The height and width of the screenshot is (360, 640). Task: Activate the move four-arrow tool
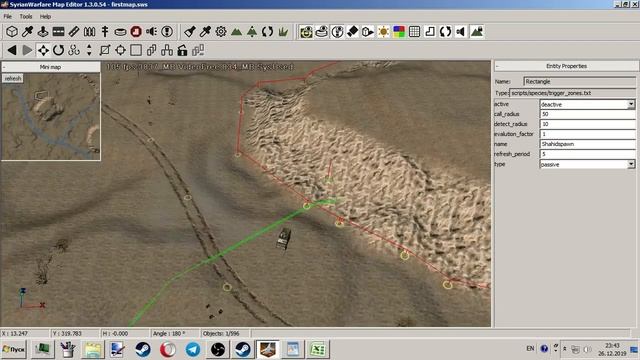coord(43,50)
